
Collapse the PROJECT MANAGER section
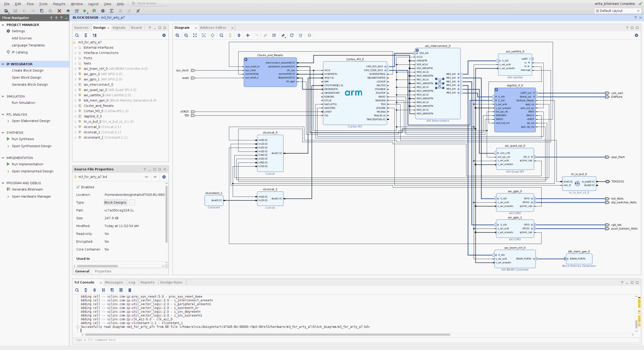click(3, 25)
